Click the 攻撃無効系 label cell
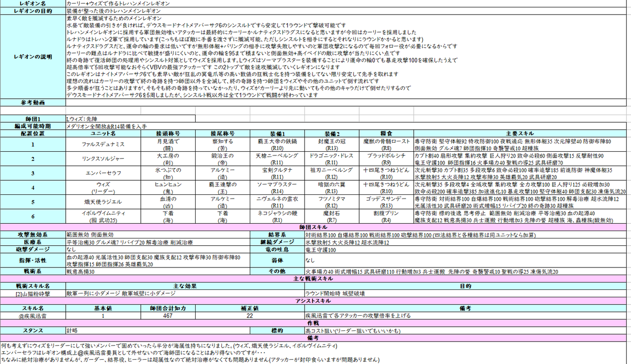 (x=33, y=235)
